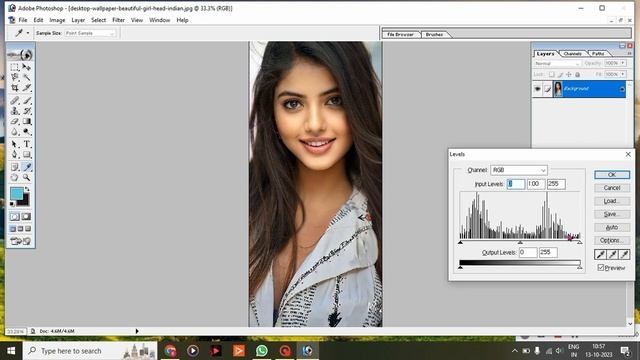This screenshot has height=360, width=640.
Task: Select the Clone Stamp tool
Action: pyautogui.click(x=15, y=111)
